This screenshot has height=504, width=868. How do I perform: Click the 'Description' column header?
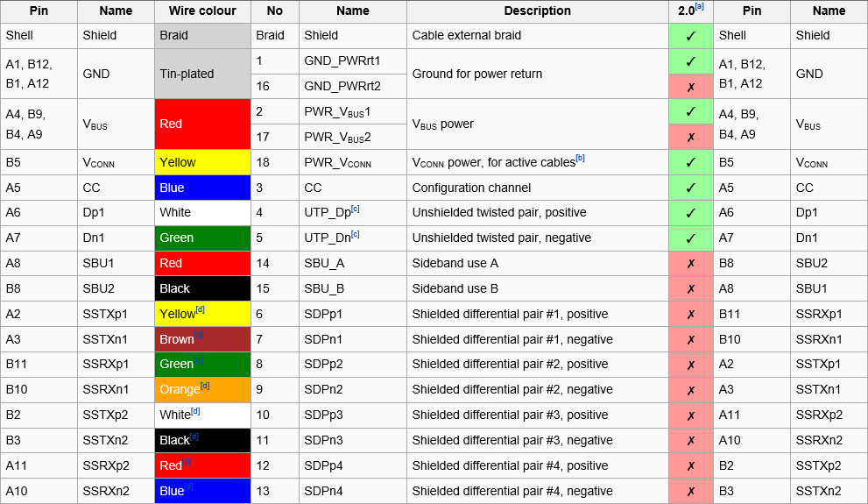point(537,11)
